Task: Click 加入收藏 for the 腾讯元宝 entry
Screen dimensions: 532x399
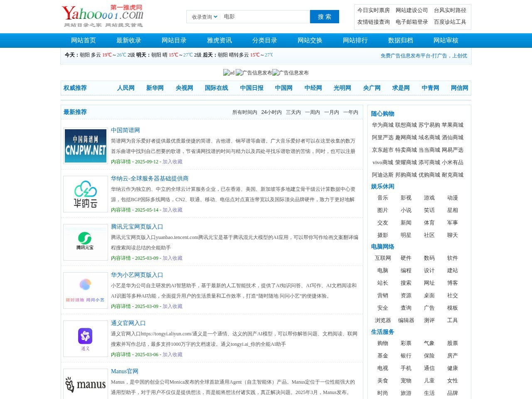Action: point(172,258)
